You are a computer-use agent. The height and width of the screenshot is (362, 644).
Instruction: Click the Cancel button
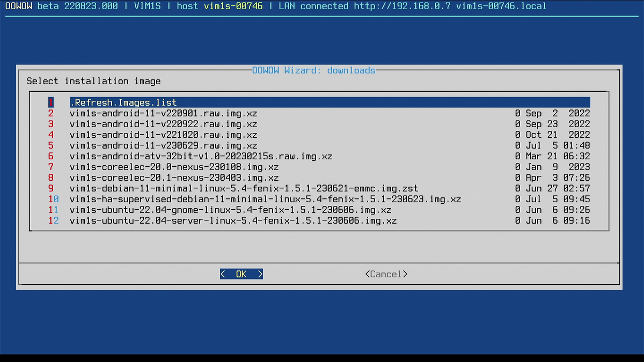pos(386,274)
